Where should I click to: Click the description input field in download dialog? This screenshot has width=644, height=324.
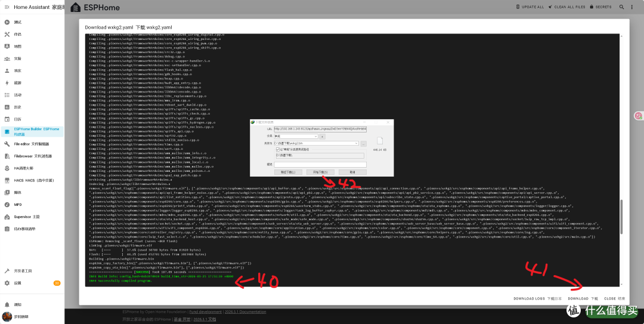(x=320, y=165)
